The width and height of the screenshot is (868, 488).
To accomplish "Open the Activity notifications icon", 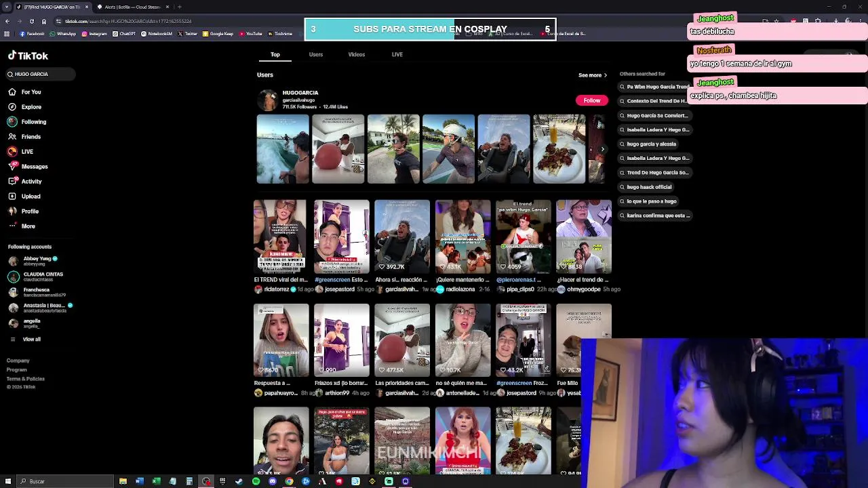I will tap(12, 182).
